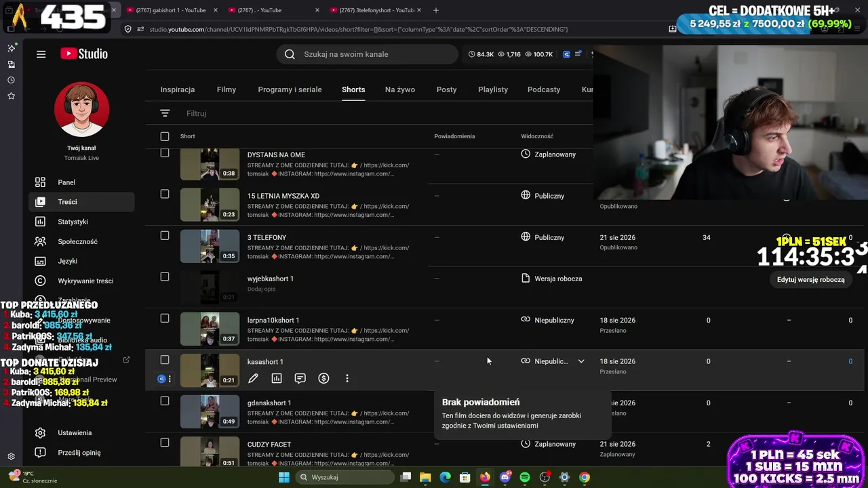Open the 3 TELEFONY video thumbnail
Viewport: 868px width, 488px height.
(210, 246)
